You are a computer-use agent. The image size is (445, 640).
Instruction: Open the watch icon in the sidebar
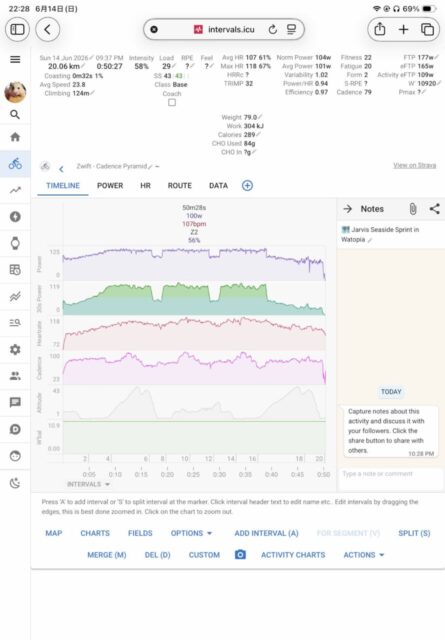(x=15, y=243)
